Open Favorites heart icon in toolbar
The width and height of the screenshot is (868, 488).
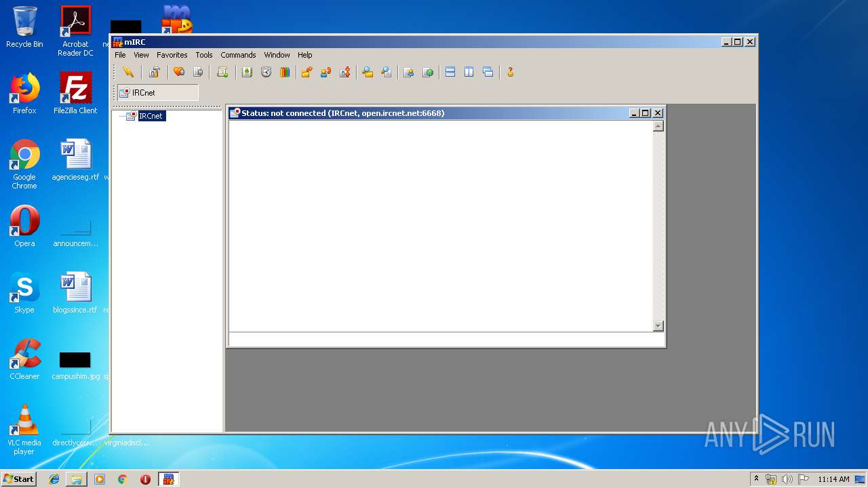tap(179, 73)
